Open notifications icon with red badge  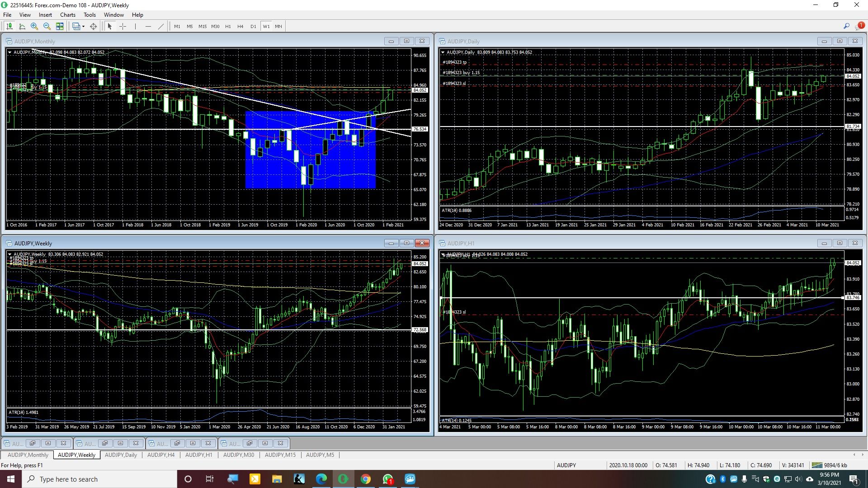pyautogui.click(x=859, y=26)
